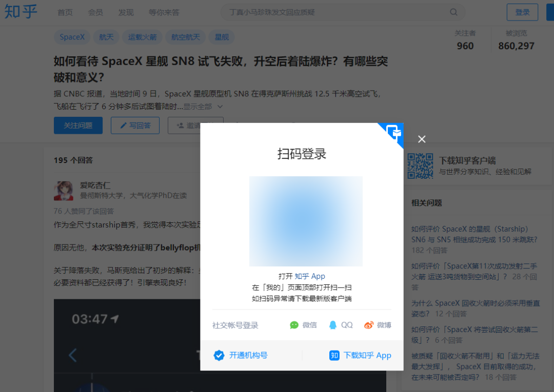The height and width of the screenshot is (392, 554).
Task: Close the scan login dialog
Action: point(422,139)
